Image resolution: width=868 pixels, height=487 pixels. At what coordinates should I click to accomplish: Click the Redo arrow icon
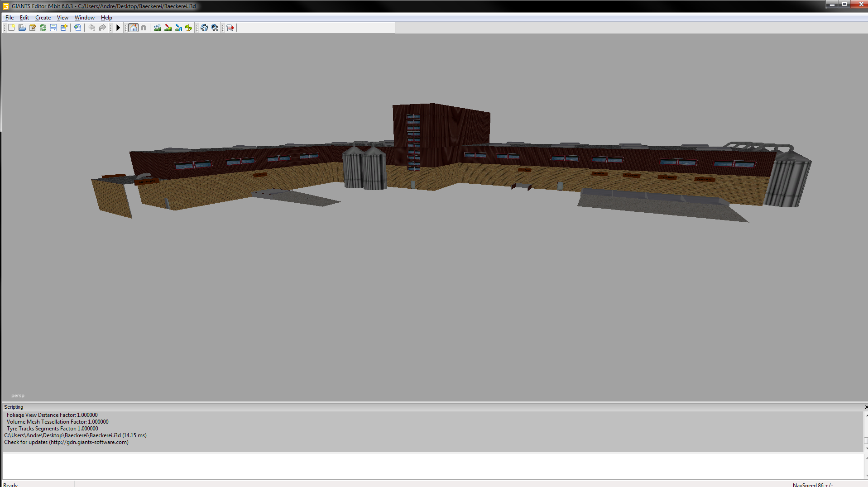102,28
